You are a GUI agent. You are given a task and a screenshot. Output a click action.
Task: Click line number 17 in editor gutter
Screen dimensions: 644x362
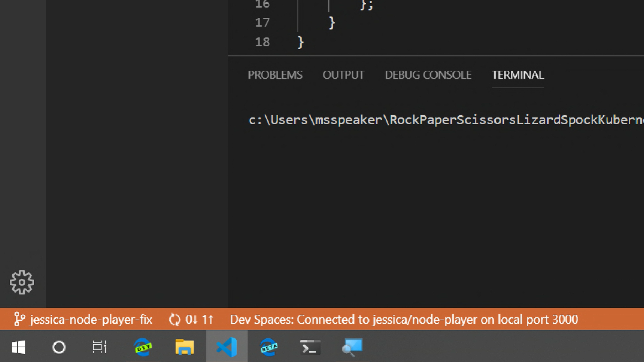262,22
